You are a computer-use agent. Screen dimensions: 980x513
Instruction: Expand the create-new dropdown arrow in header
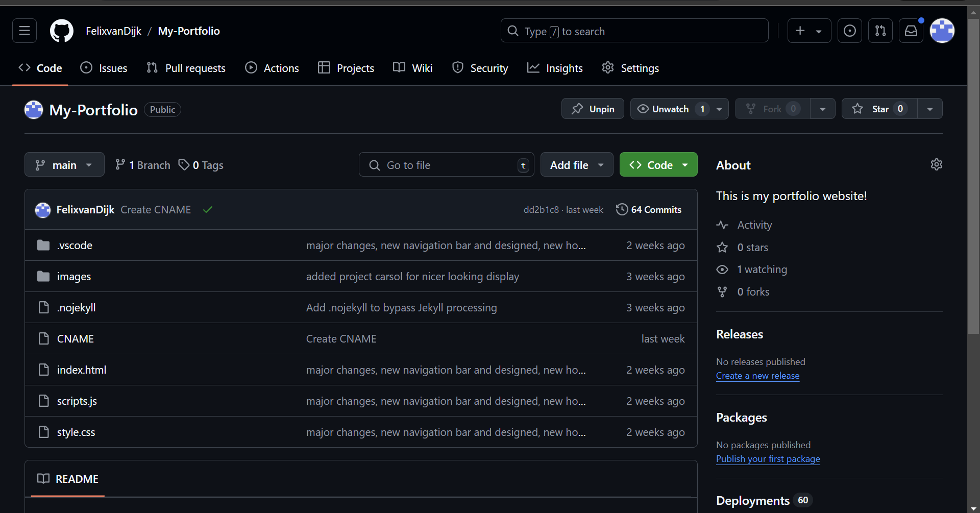coord(819,31)
